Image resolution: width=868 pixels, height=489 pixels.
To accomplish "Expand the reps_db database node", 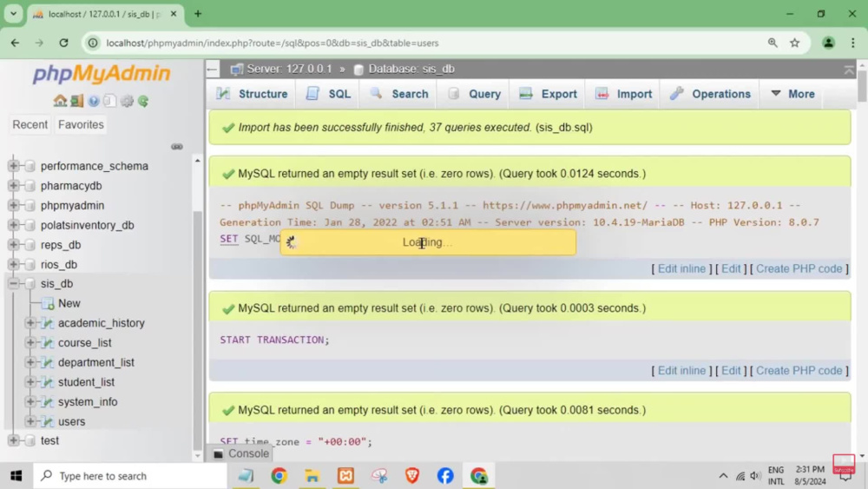I will pos(13,245).
